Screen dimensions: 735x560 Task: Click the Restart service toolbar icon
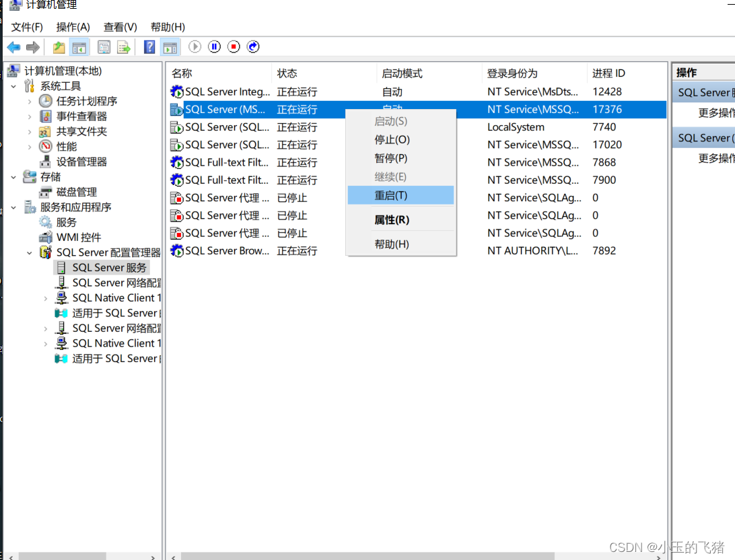(x=252, y=46)
